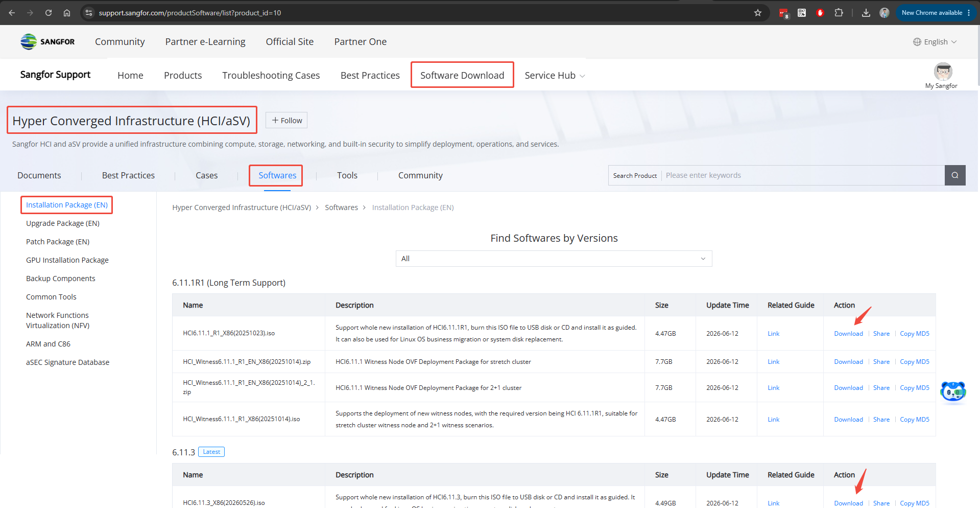Select ARM and C86 in sidebar
Viewport: 980px width, 508px height.
pos(49,344)
